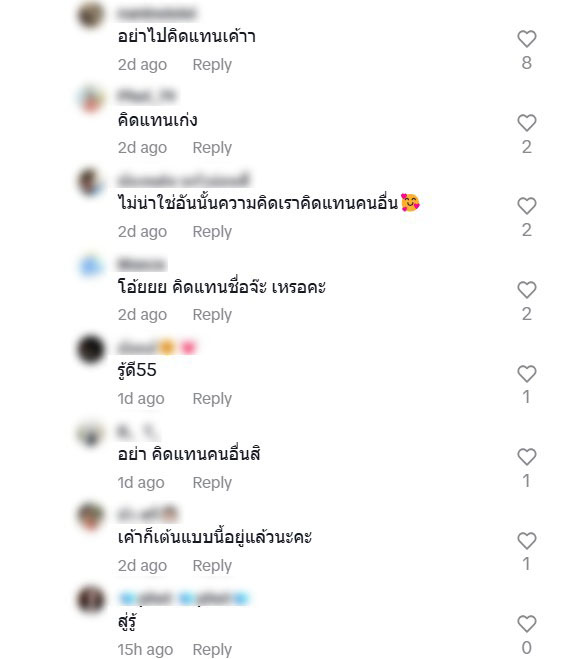The width and height of the screenshot is (564, 659).
Task: Tap heart on the comment with the hug emoji
Action: click(x=526, y=206)
